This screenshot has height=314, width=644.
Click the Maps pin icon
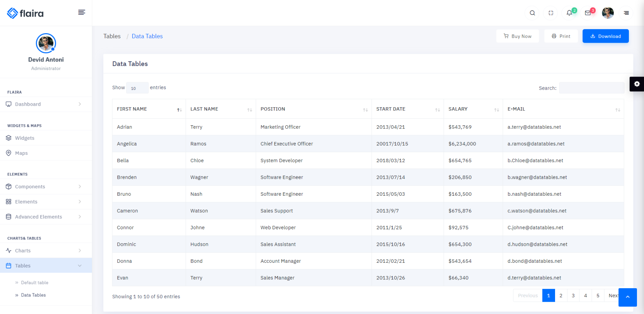coord(8,153)
